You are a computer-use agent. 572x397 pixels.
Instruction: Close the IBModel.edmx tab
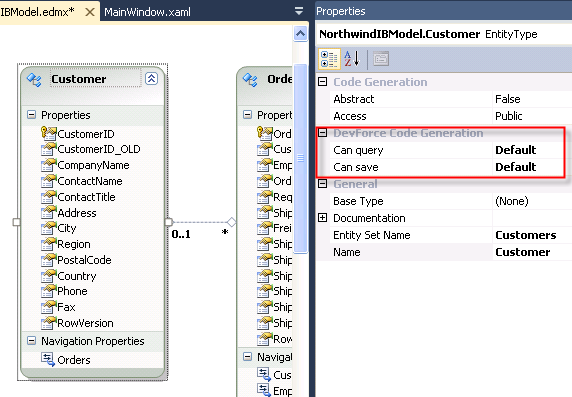click(90, 12)
